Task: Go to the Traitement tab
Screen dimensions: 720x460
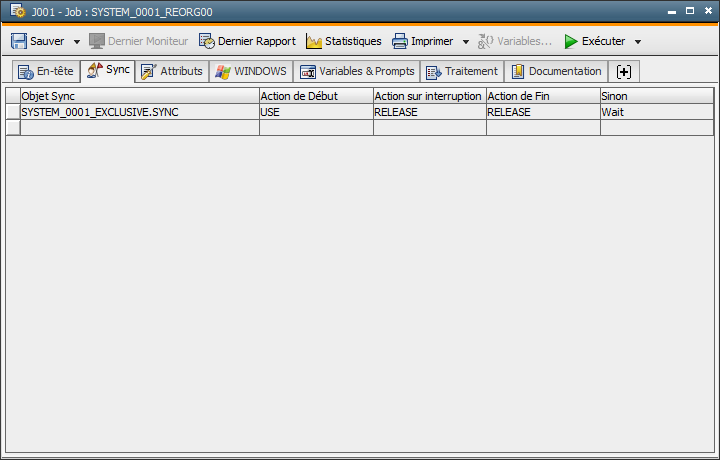Action: tap(461, 72)
